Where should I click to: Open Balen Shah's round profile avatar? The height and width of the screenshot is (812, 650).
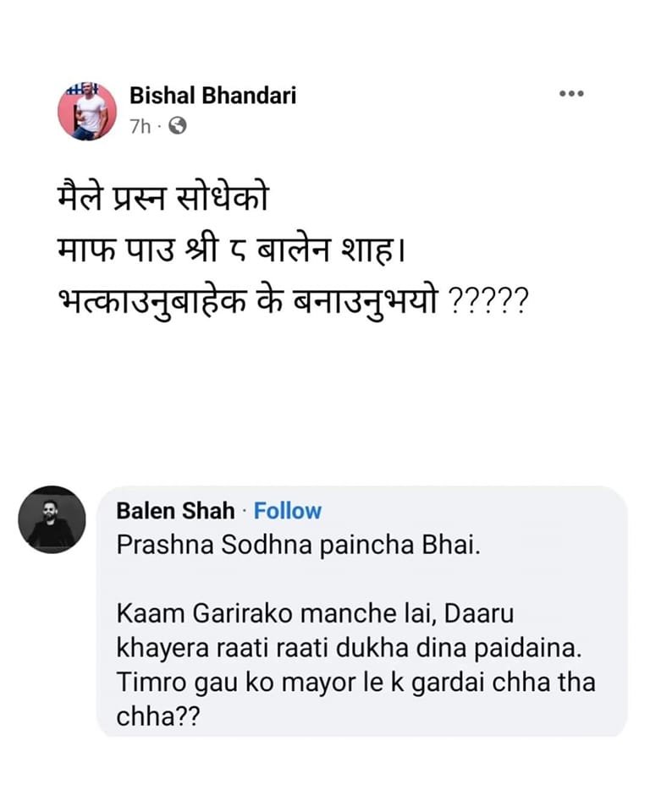click(52, 519)
